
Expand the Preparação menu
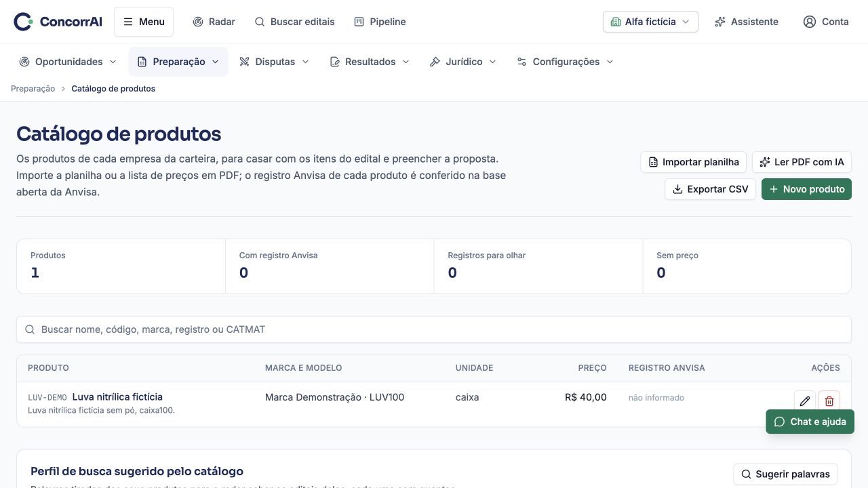[x=178, y=62]
